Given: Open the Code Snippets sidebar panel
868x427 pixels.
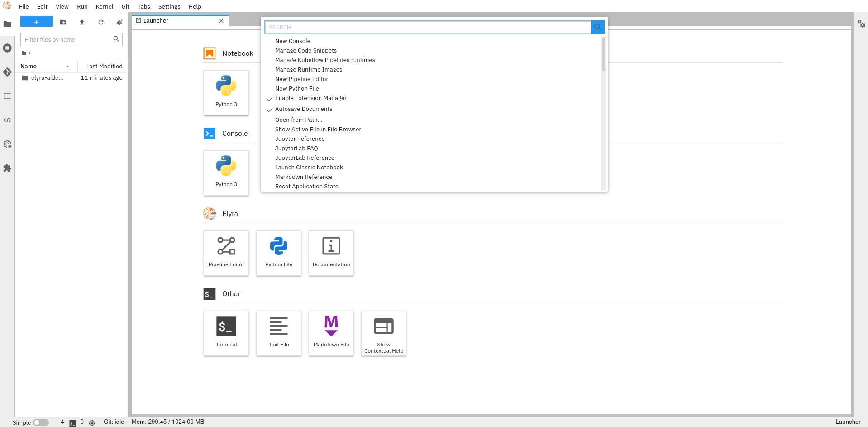Looking at the screenshot, I should [x=7, y=120].
